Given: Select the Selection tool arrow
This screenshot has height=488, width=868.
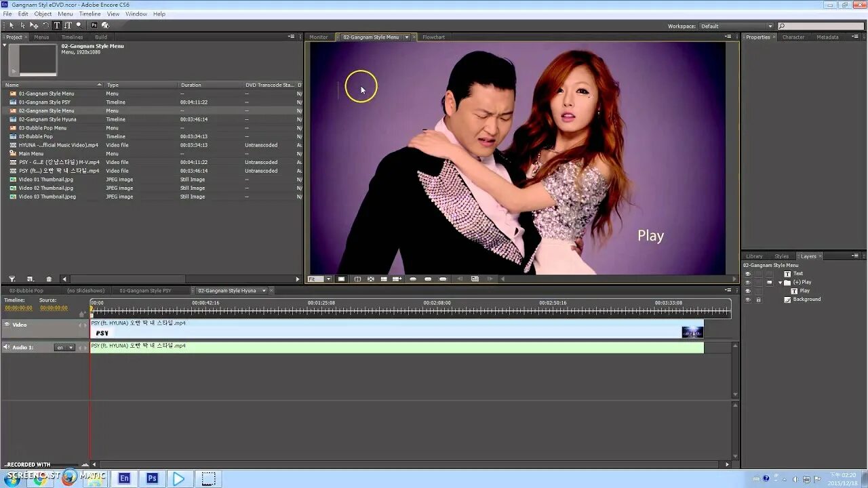Looking at the screenshot, I should click(x=12, y=25).
